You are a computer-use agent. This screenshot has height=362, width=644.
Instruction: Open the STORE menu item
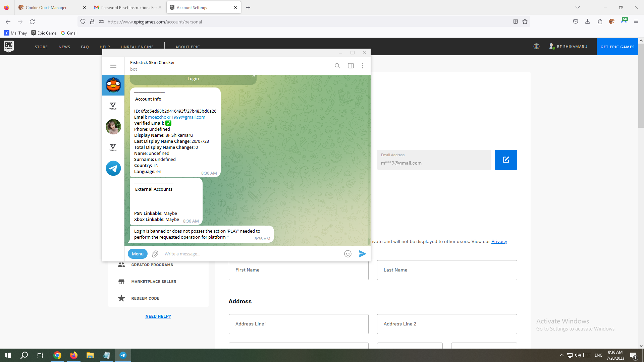point(41,47)
